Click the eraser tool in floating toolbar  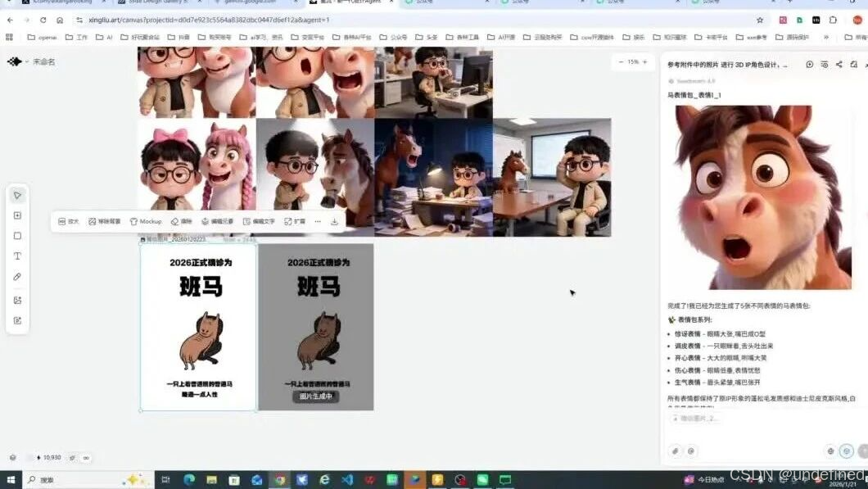(182, 221)
